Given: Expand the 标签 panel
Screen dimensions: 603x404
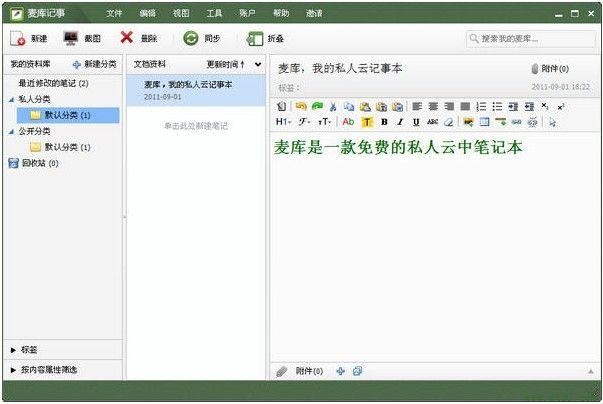Looking at the screenshot, I should [13, 350].
